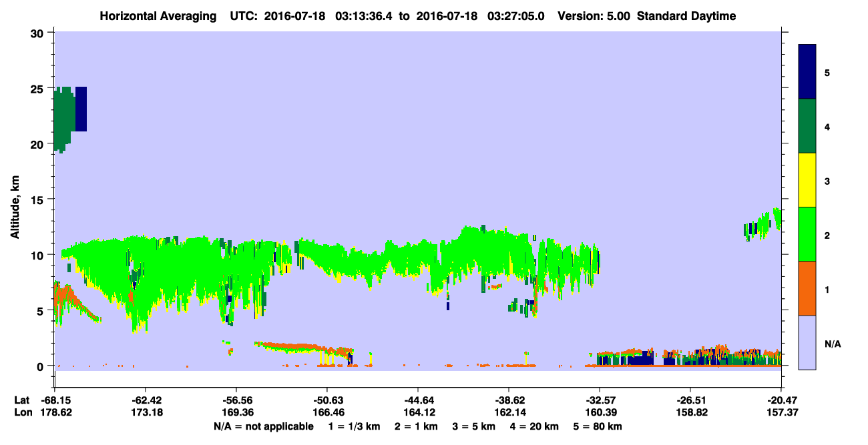Click the longitude value 160.39
The width and height of the screenshot is (868, 445).
tap(600, 412)
